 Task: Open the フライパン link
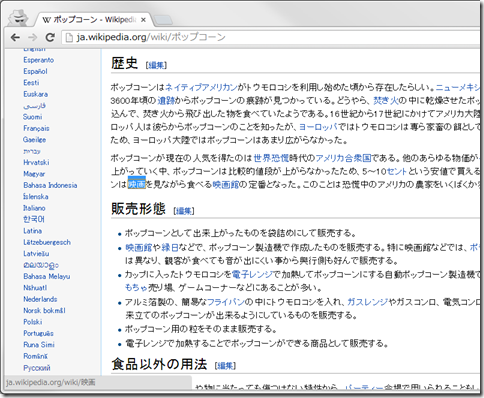[x=226, y=302]
